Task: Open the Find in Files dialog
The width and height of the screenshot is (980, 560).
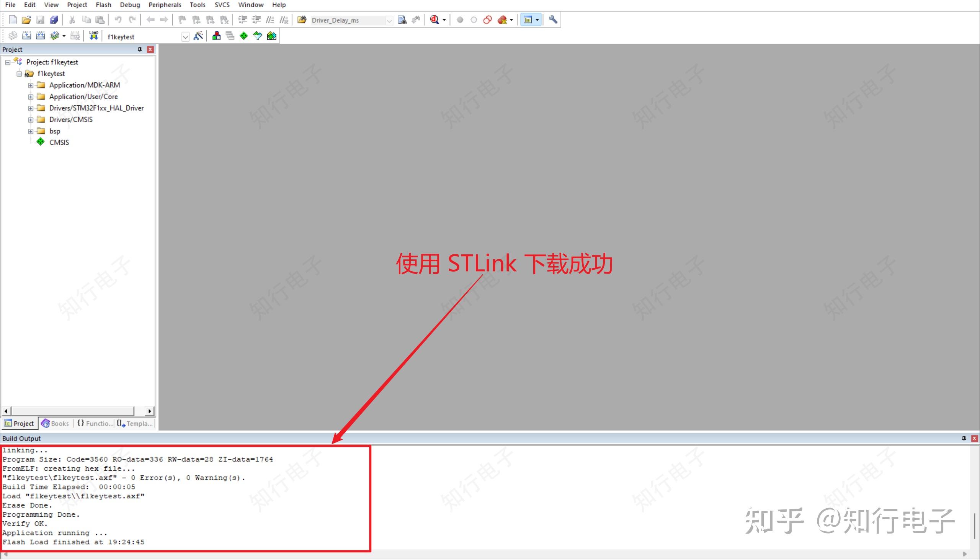Action: (x=402, y=19)
